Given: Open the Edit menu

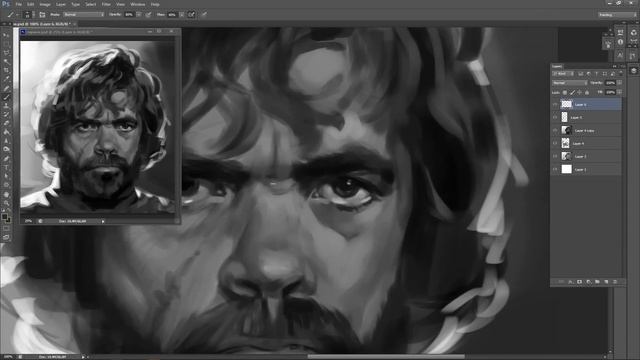Looking at the screenshot, I should point(31,4).
